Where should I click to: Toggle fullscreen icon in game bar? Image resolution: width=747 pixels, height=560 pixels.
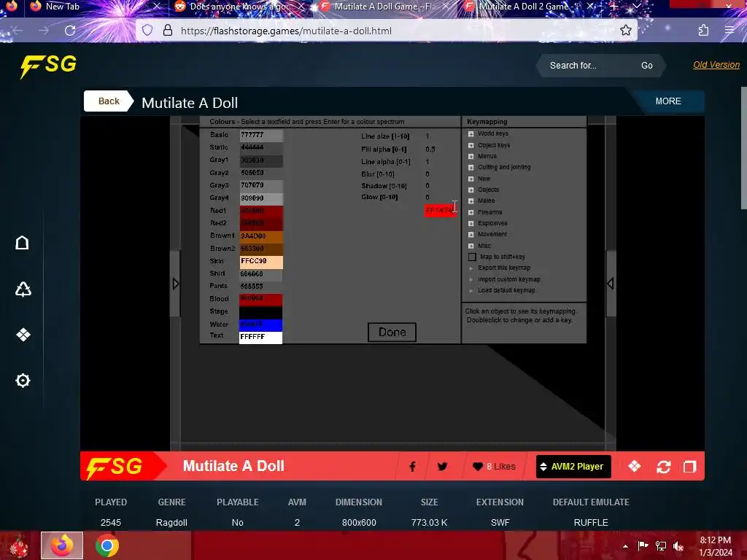pyautogui.click(x=690, y=467)
